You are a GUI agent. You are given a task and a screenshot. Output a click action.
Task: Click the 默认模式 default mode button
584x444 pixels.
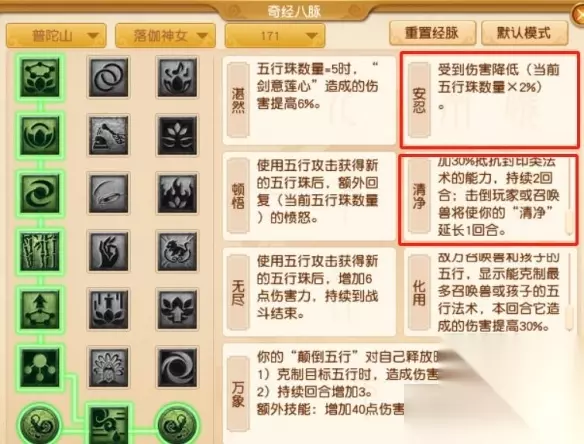coord(524,33)
